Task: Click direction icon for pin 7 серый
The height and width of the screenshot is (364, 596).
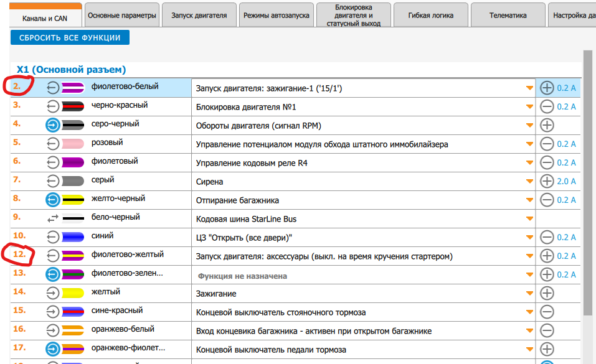Action: pos(53,181)
